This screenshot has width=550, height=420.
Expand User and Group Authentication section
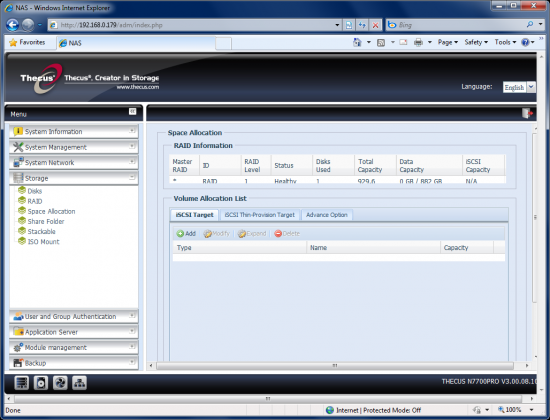74,316
